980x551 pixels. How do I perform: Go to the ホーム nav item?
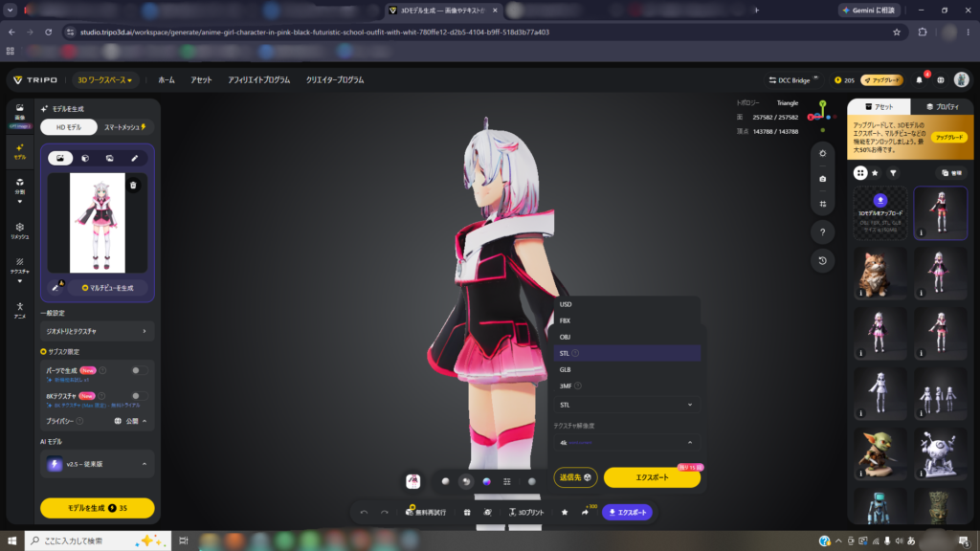[x=167, y=80]
